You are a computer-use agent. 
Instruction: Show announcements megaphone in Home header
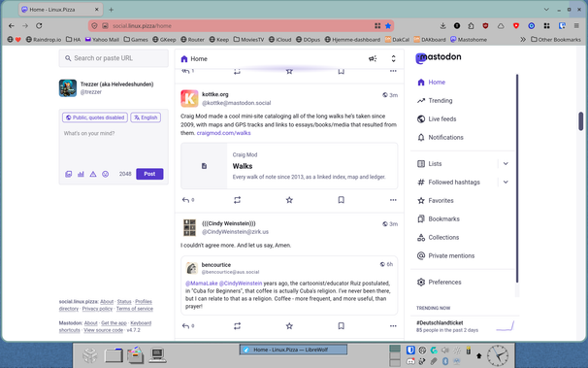(373, 59)
